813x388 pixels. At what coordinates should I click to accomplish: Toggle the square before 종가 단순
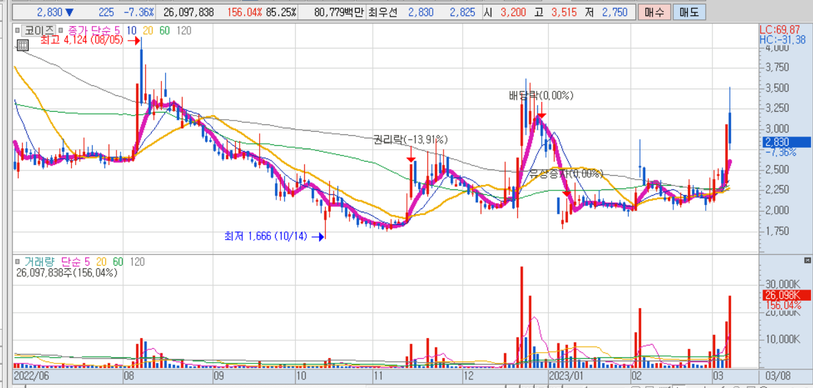point(62,31)
